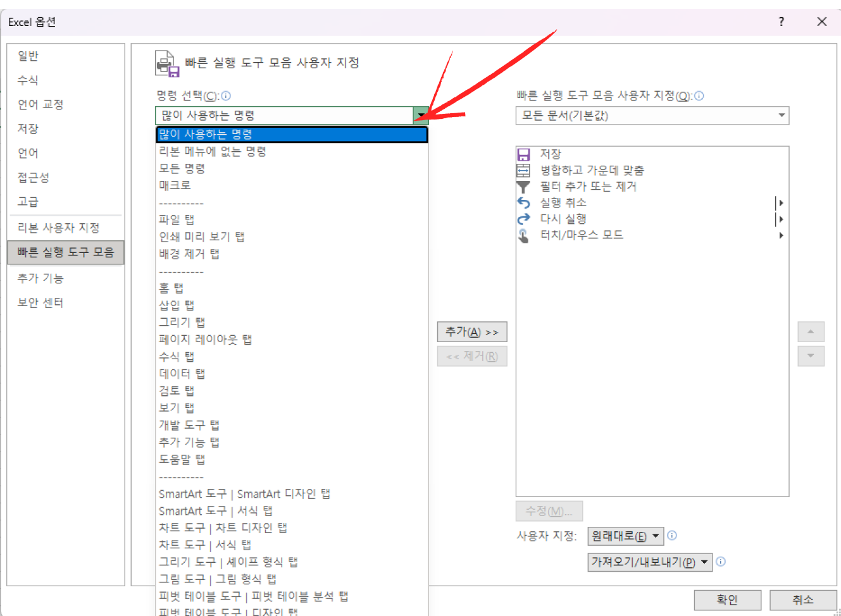Screen dimensions: 841x616
Task: Open 언어 교정 category
Action: click(66, 104)
